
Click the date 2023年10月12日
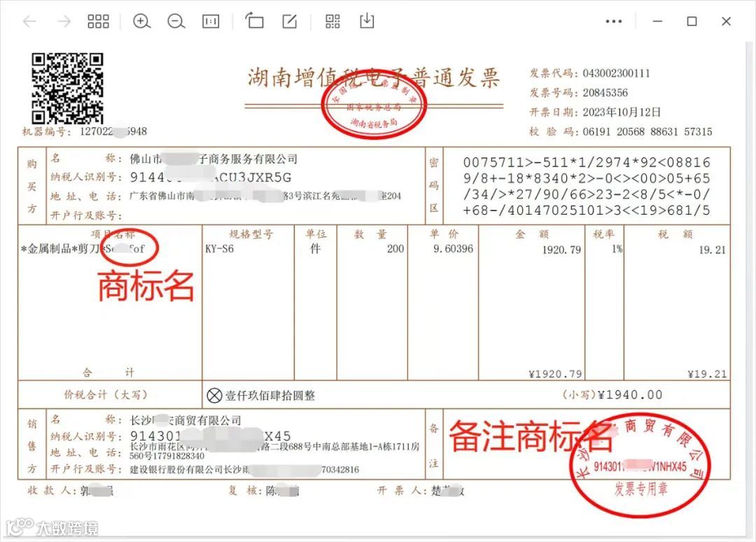point(622,113)
